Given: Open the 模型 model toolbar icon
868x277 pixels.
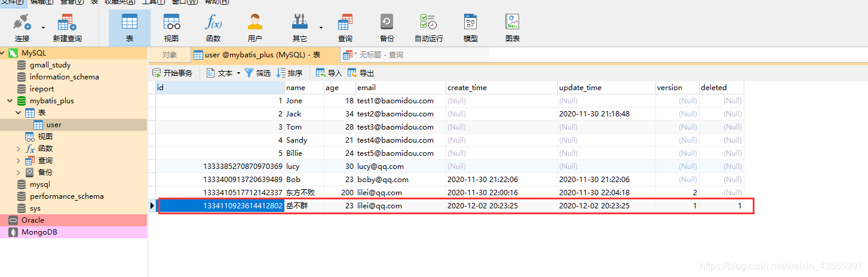Looking at the screenshot, I should 471,27.
